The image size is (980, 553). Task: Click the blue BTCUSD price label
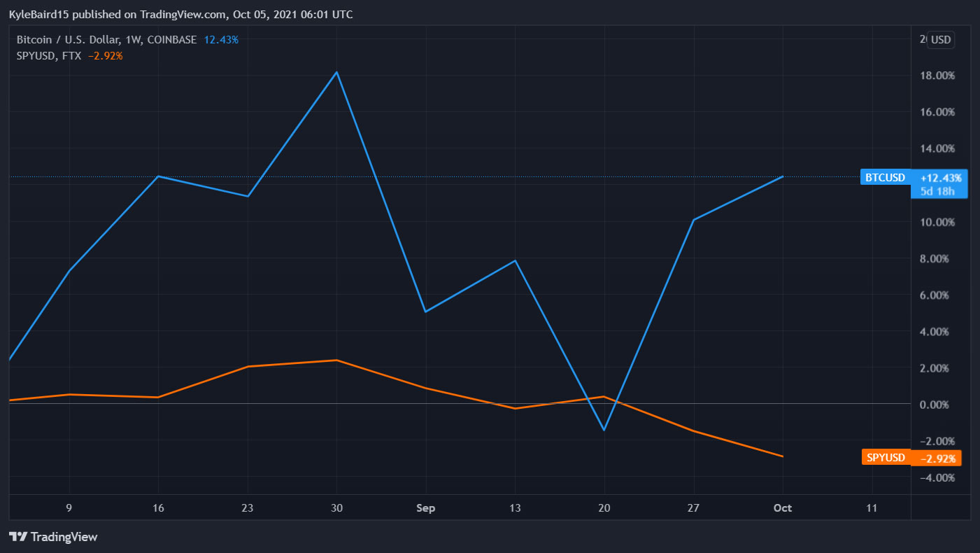tap(885, 178)
